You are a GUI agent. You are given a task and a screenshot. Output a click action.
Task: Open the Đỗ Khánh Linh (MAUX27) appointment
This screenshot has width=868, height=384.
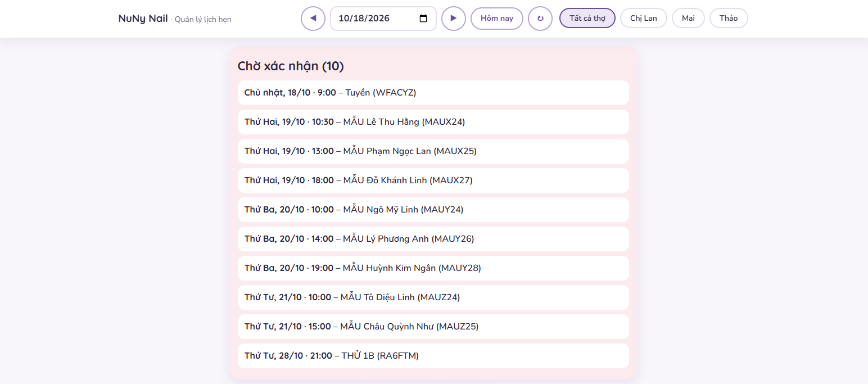433,180
